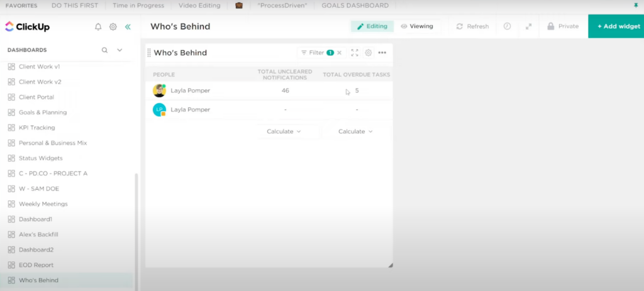This screenshot has width=644, height=291.
Task: Click the widget drag handle
Action: click(x=149, y=53)
